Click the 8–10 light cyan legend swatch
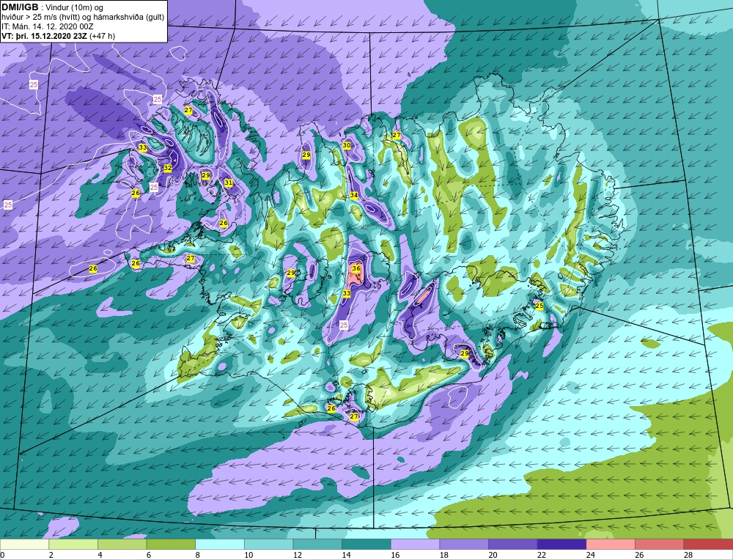733x560 pixels. pyautogui.click(x=220, y=544)
